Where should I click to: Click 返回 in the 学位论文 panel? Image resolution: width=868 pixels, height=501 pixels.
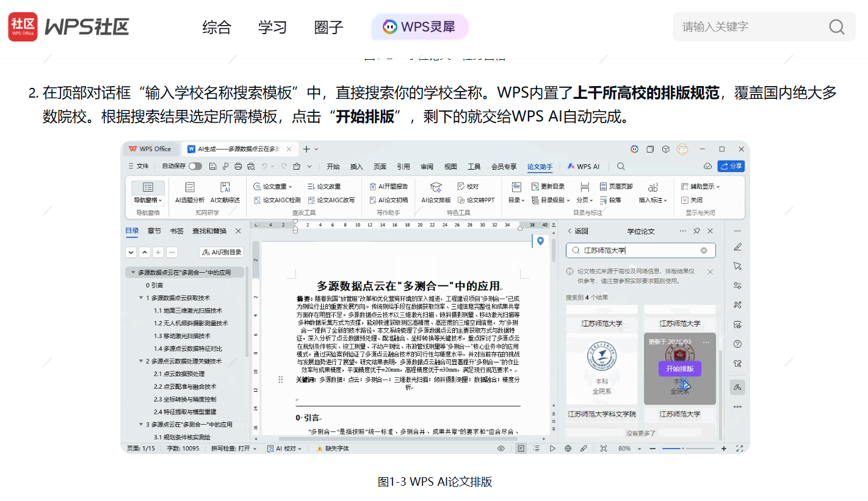pos(577,231)
